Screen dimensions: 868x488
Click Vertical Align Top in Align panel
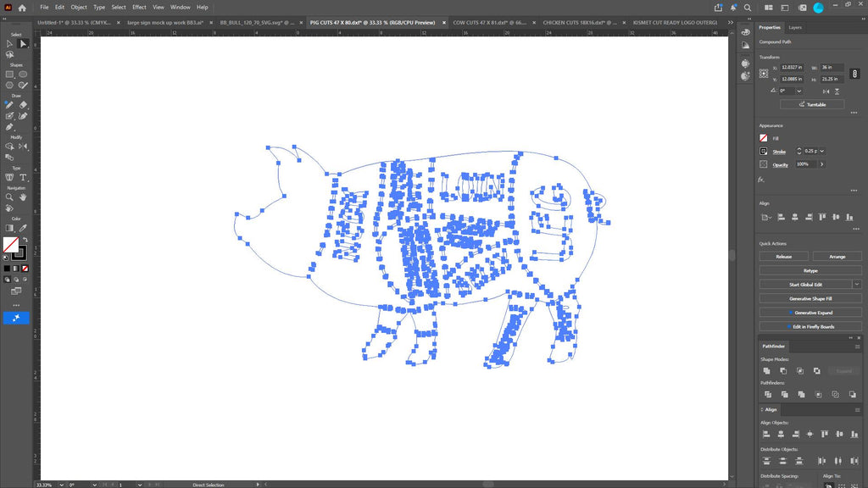tap(825, 435)
